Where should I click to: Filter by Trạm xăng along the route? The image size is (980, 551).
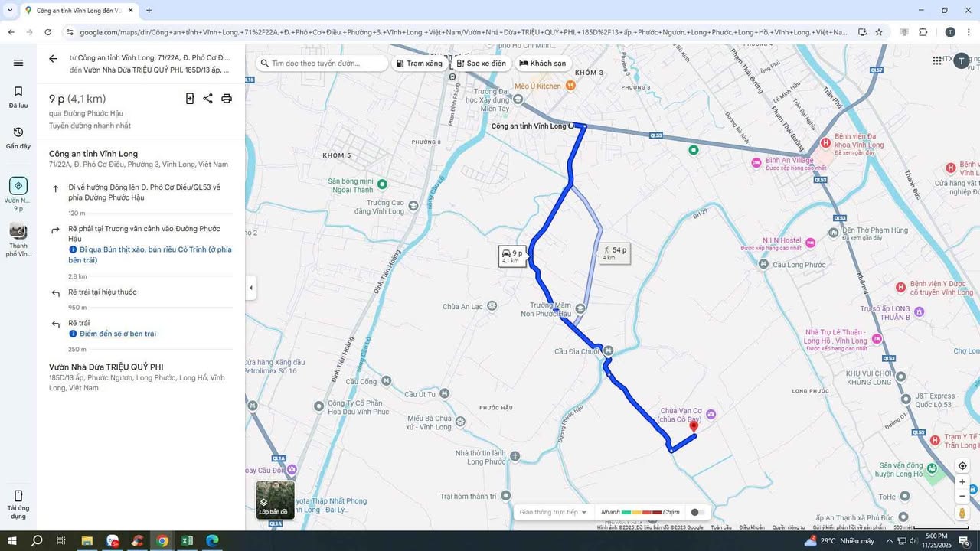[x=419, y=64]
